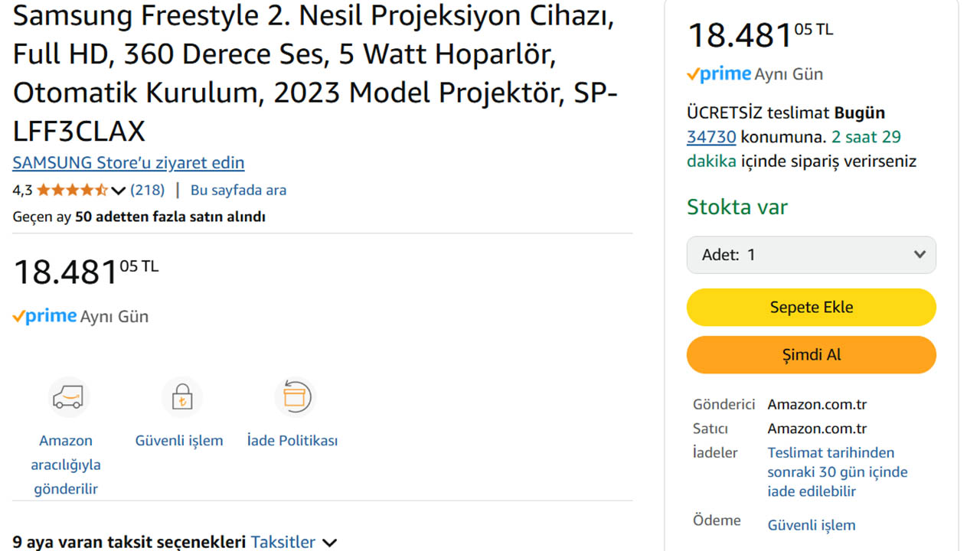
Task: Click the prime logo under main price
Action: coord(44,316)
